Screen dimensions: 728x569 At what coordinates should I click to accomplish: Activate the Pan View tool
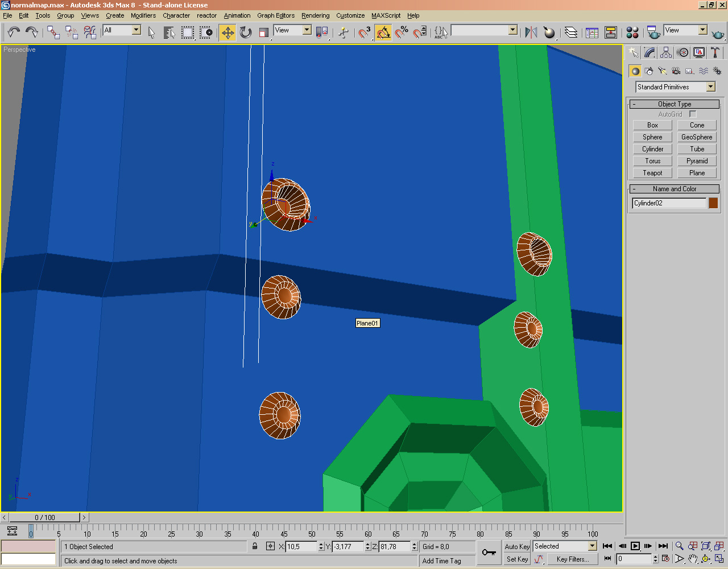pyautogui.click(x=692, y=558)
